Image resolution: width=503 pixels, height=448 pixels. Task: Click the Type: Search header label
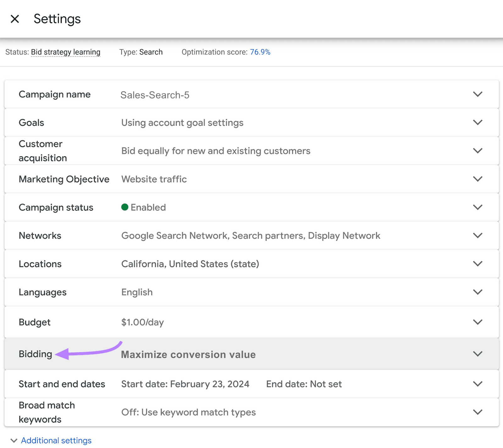[x=141, y=52]
